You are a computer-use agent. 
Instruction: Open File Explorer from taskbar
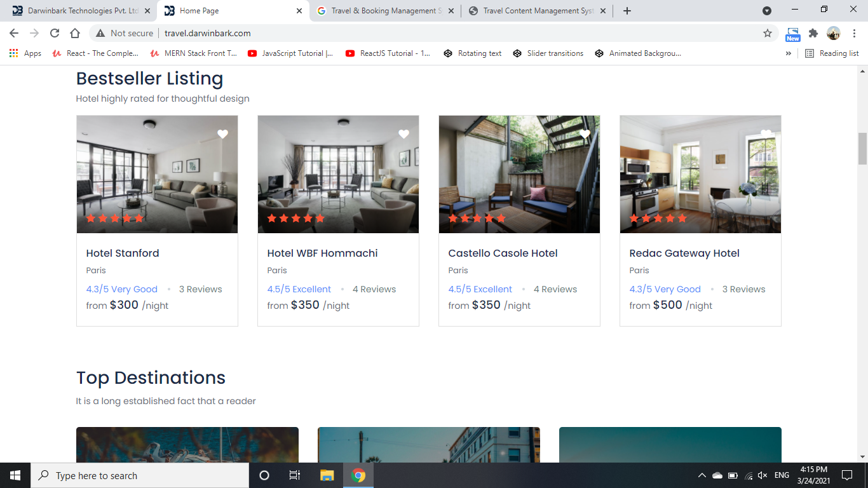(x=327, y=475)
